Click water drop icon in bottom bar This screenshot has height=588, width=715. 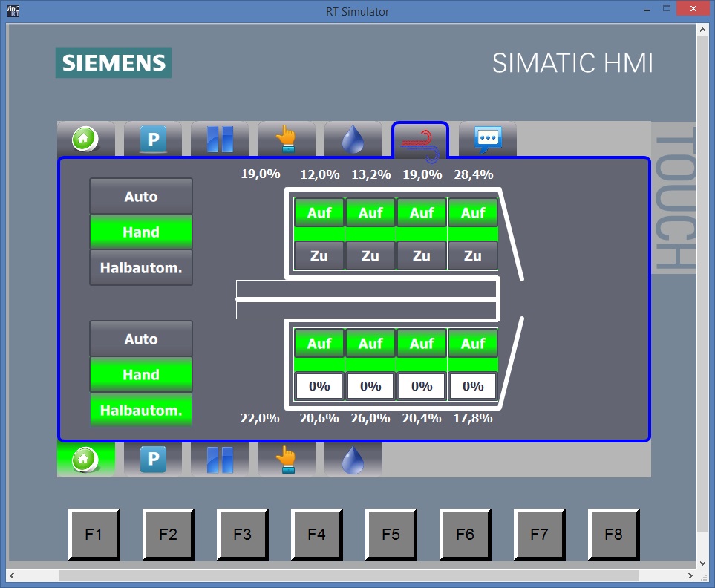[x=353, y=460]
